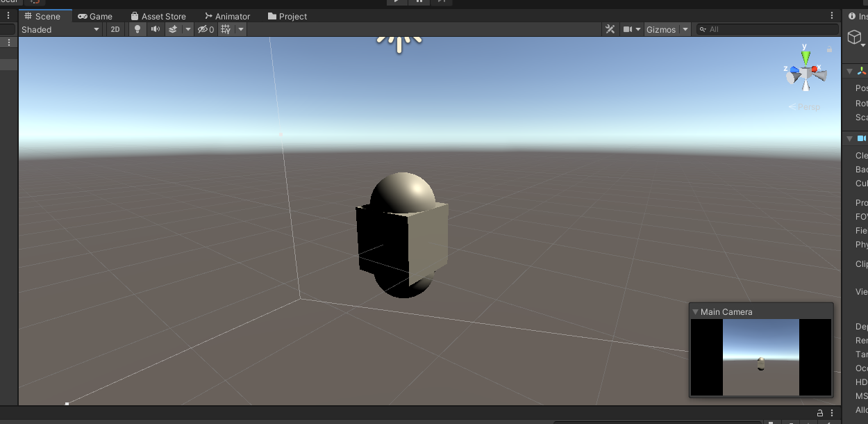
Task: Click the Step frame button
Action: click(x=442, y=2)
